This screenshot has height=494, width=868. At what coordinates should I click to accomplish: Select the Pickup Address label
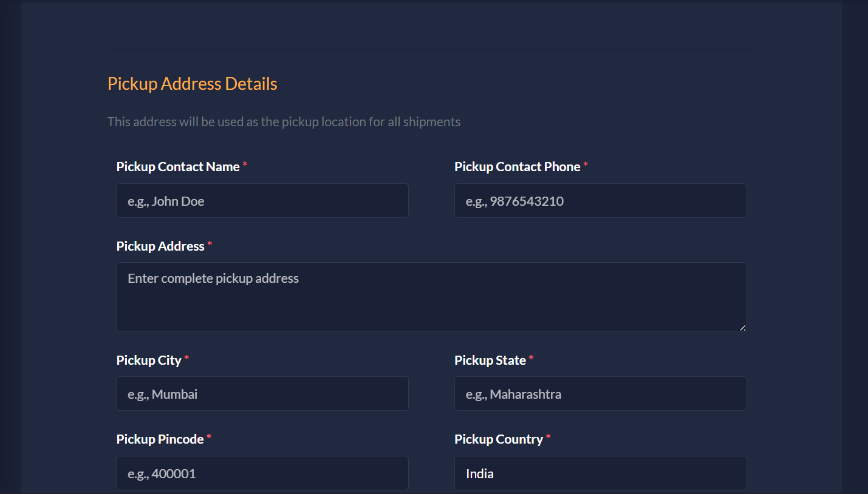[x=160, y=246]
